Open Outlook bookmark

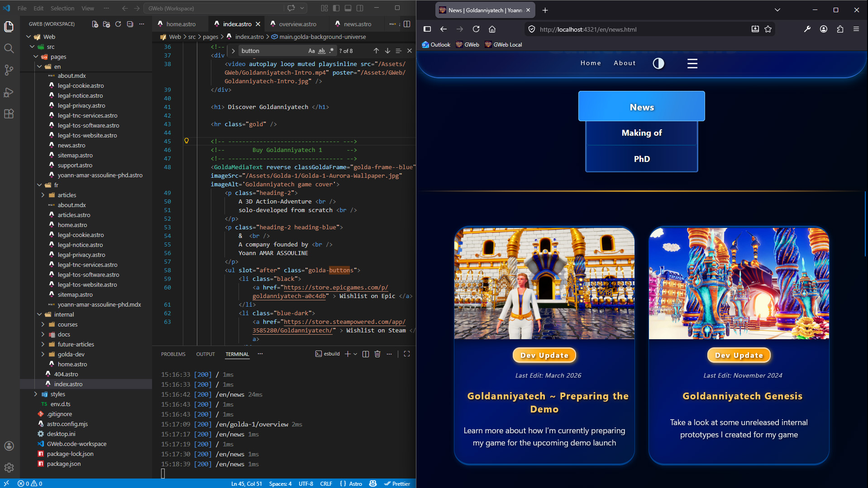coord(436,44)
